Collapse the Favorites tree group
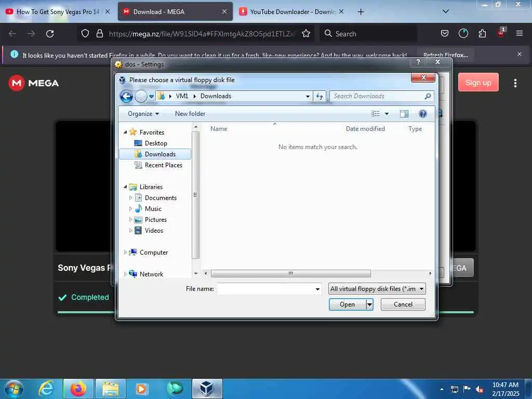Image resolution: width=532 pixels, height=399 pixels. [x=125, y=132]
